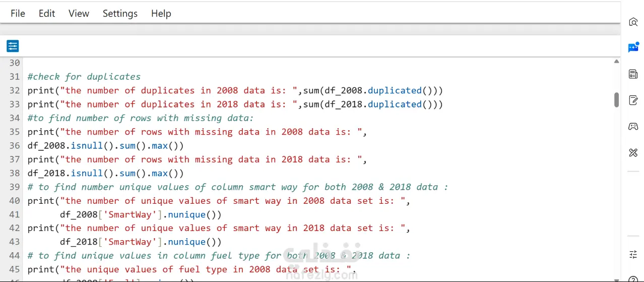Click line 33 duplicates in 2018 print statement

click(x=235, y=104)
